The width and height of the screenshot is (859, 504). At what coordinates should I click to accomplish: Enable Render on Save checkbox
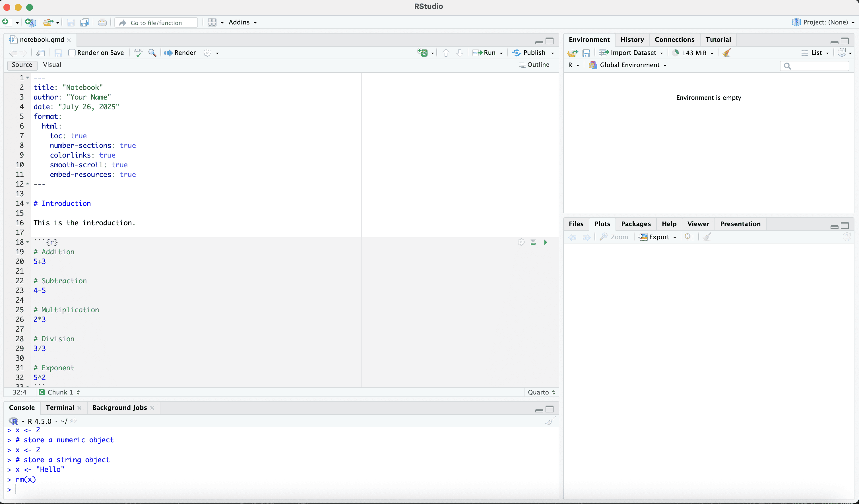coord(72,53)
